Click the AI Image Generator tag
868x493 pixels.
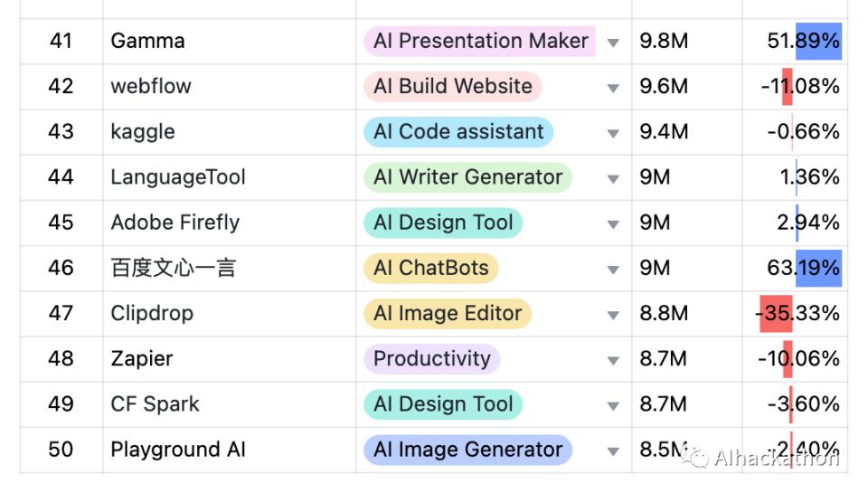coord(467,450)
